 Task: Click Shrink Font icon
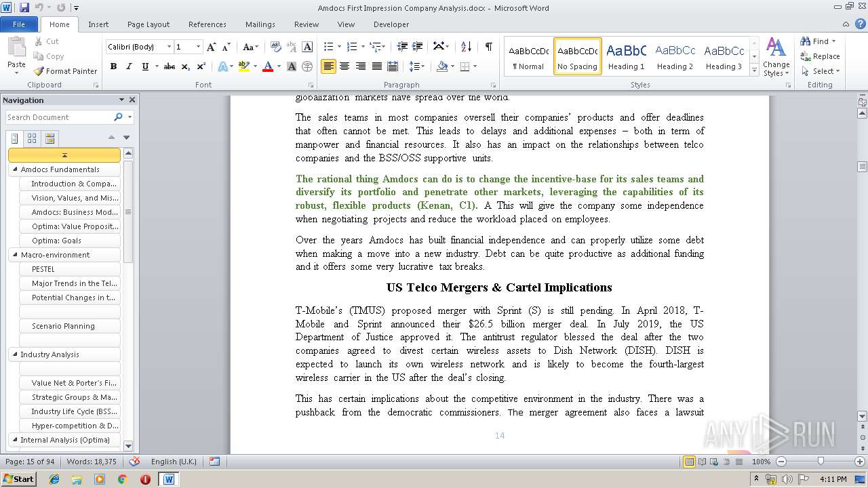pos(226,47)
